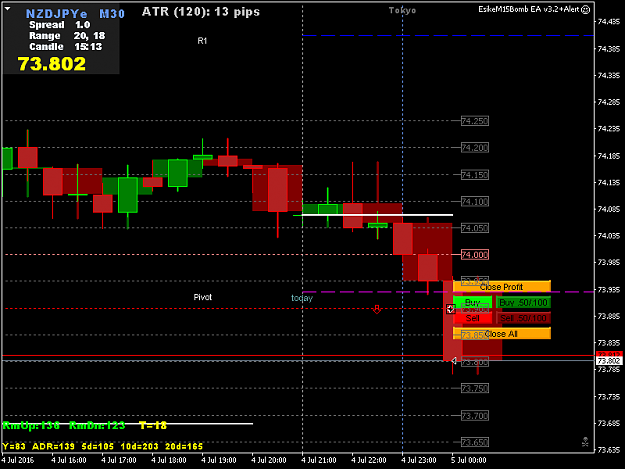This screenshot has height=469, width=625.
Task: Click the yellow 73.802 price display
Action: (52, 64)
